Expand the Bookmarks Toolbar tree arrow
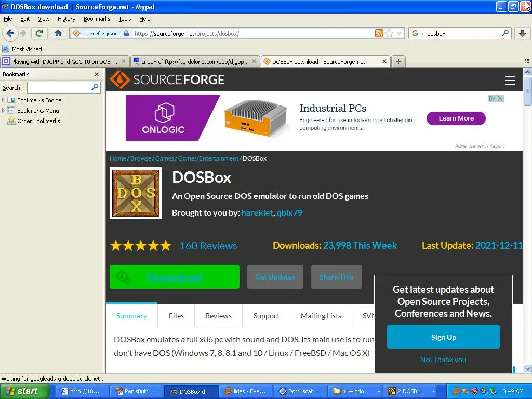The height and width of the screenshot is (399, 532). click(x=4, y=100)
